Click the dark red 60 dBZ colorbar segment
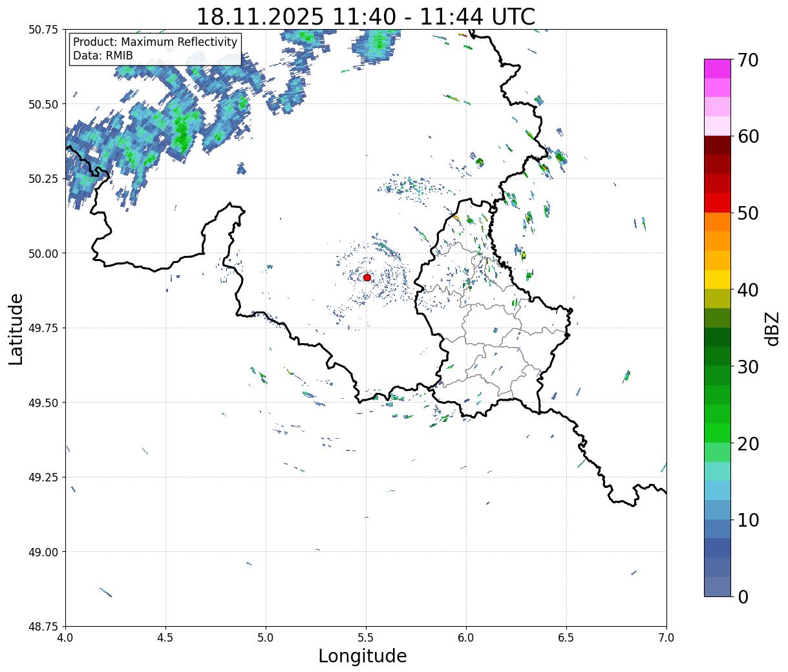 [x=717, y=145]
